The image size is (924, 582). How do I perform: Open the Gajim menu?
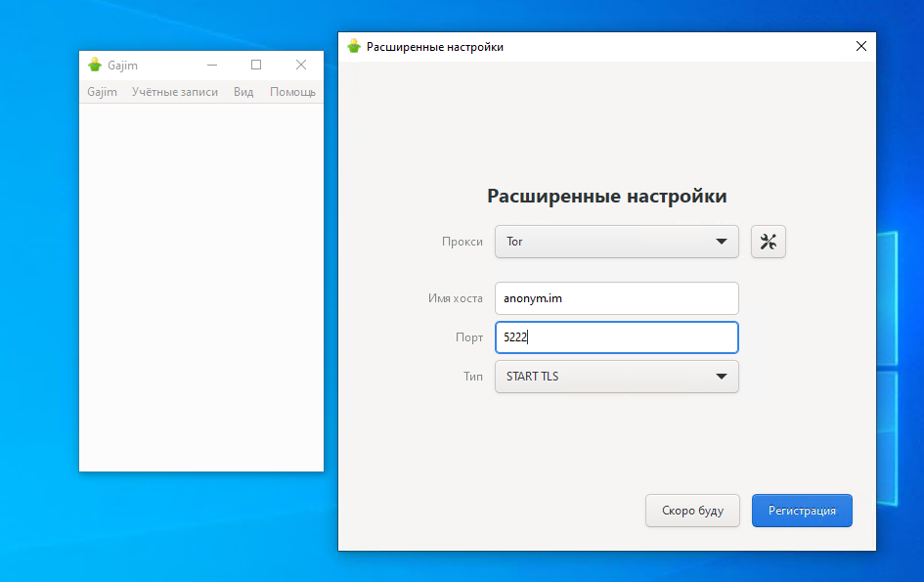pyautogui.click(x=102, y=91)
